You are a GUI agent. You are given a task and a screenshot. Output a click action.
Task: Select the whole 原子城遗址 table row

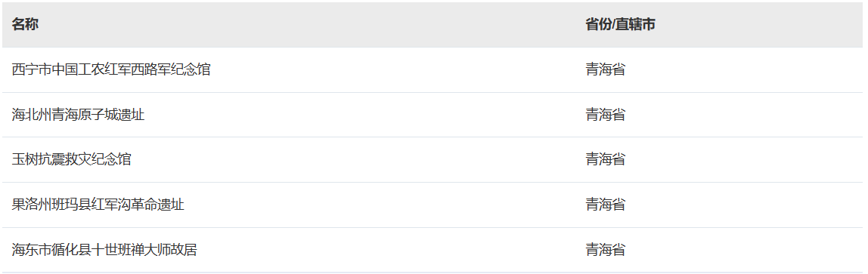432,115
